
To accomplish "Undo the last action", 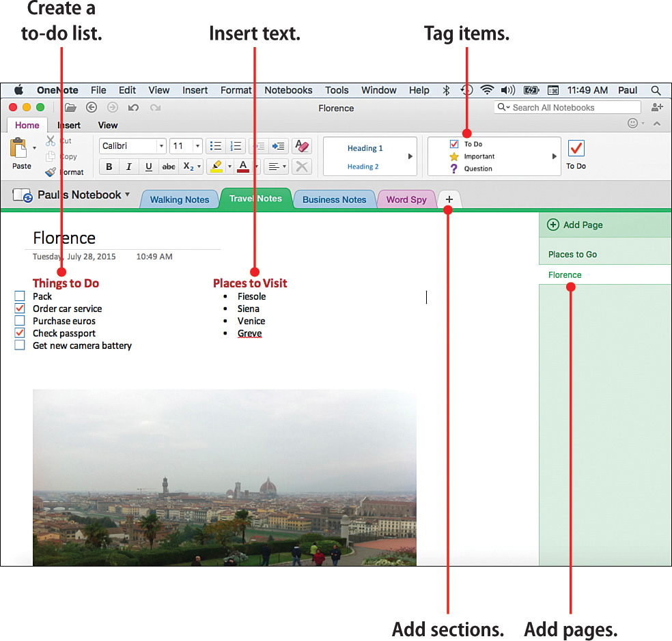I will tap(133, 108).
